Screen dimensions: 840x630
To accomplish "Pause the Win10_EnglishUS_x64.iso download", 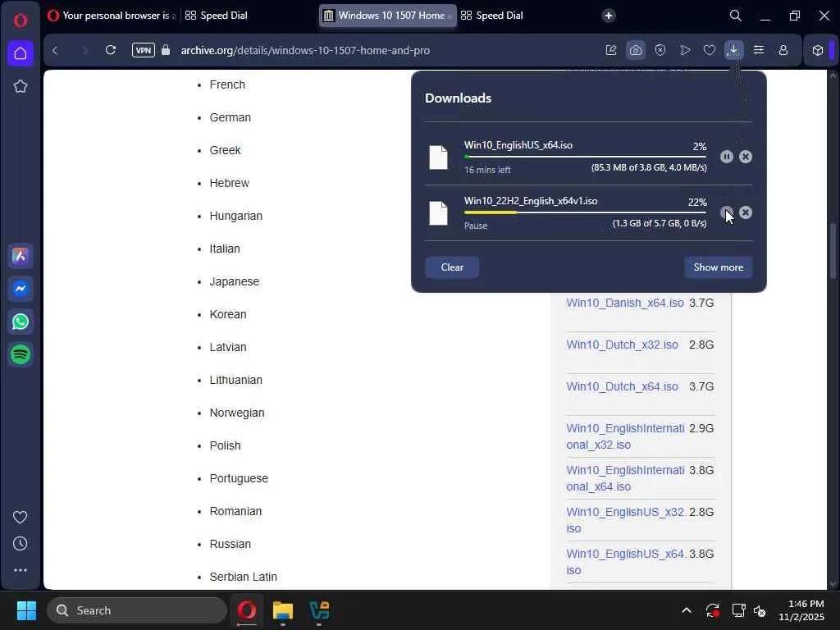I will coord(727,157).
